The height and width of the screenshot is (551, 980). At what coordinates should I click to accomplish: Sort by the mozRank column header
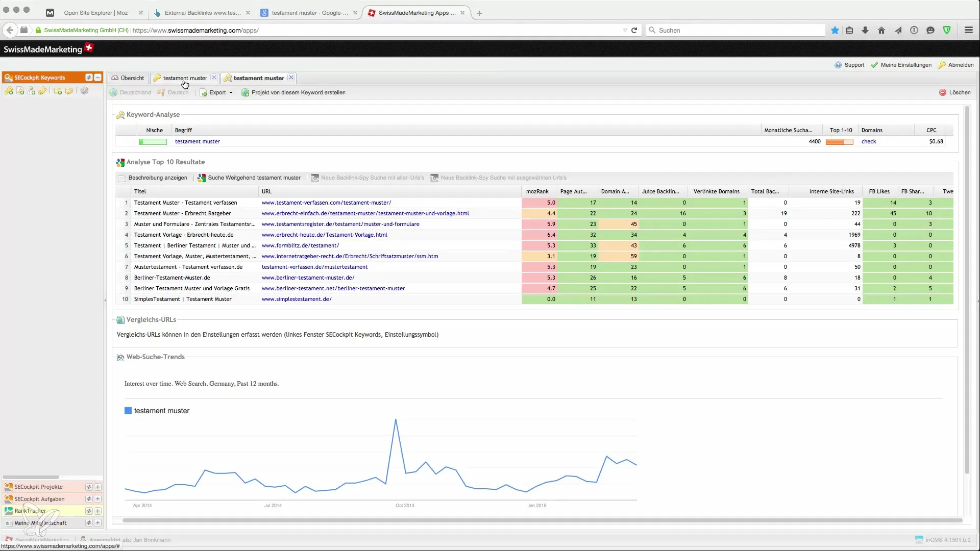click(538, 191)
